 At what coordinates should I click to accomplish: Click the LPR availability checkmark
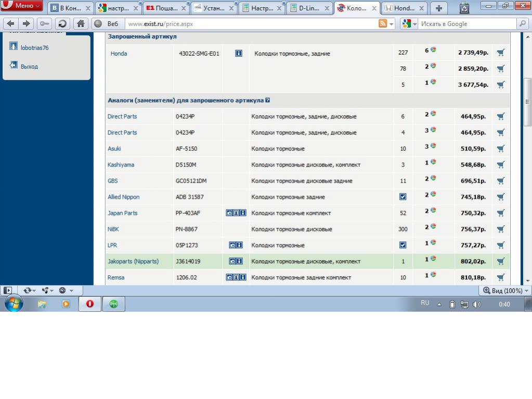(403, 245)
